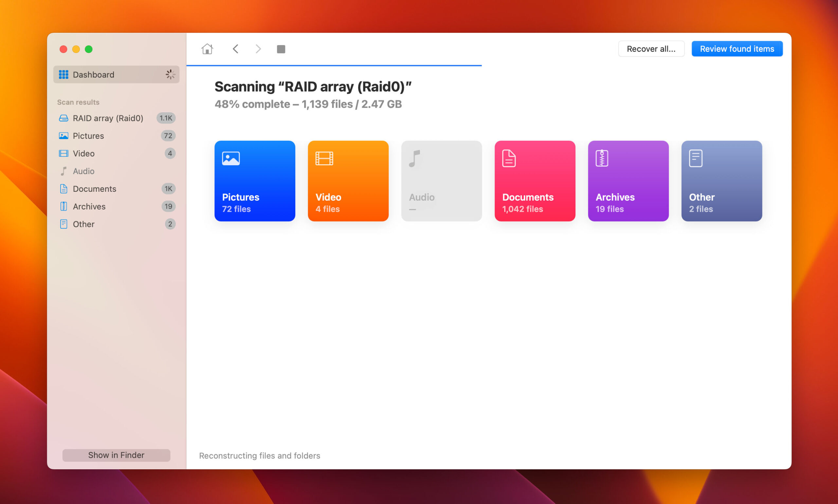Minimize the window with yellow button

76,49
